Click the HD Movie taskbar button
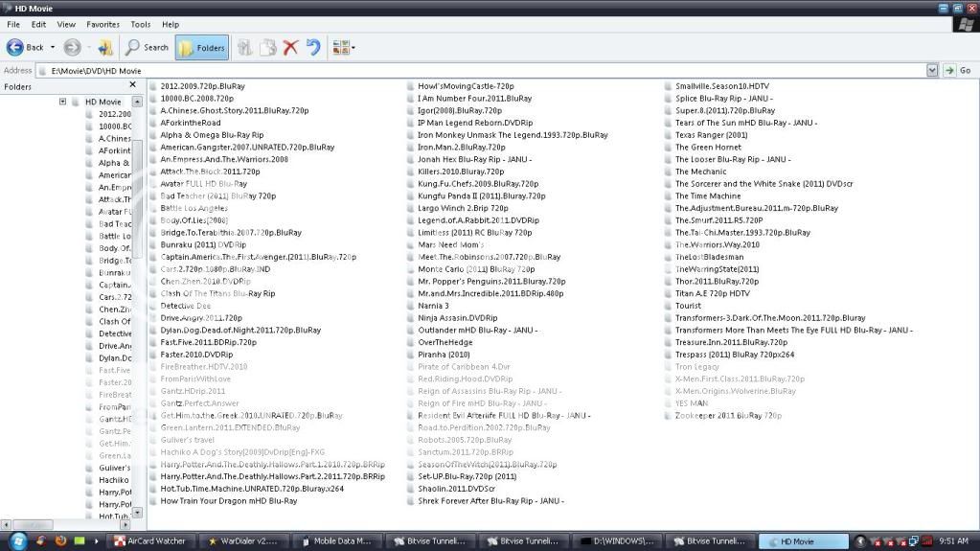Image resolution: width=980 pixels, height=551 pixels. click(x=803, y=541)
